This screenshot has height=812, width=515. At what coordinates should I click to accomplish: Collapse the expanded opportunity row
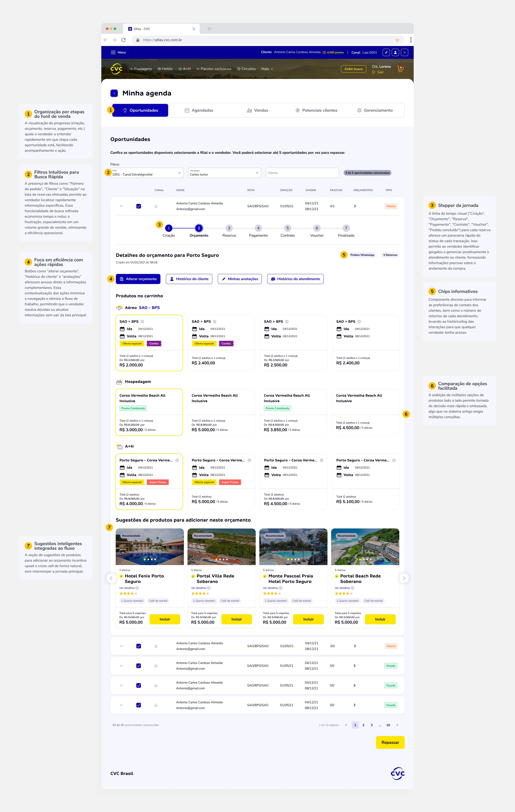coord(121,206)
